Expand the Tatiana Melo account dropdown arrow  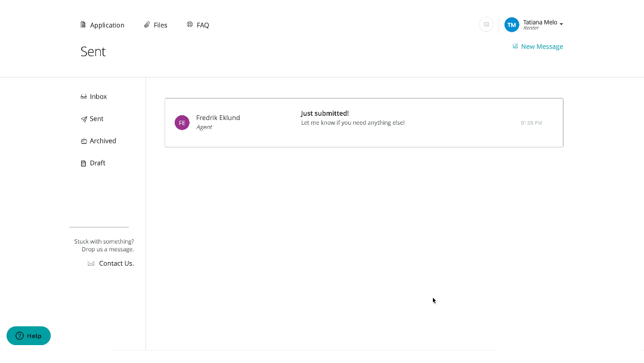(x=562, y=24)
